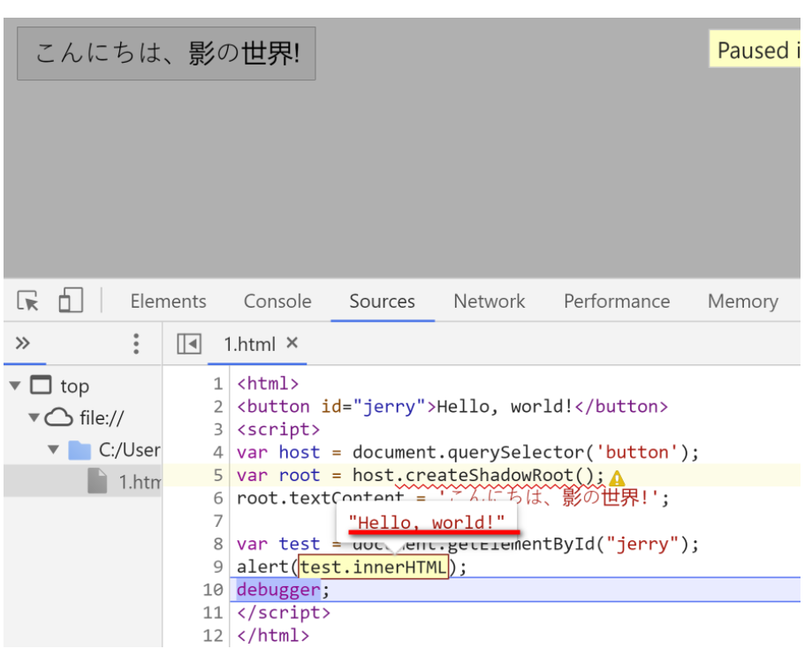
Task: Click id="jerry" attribute on line 2
Action: (374, 407)
